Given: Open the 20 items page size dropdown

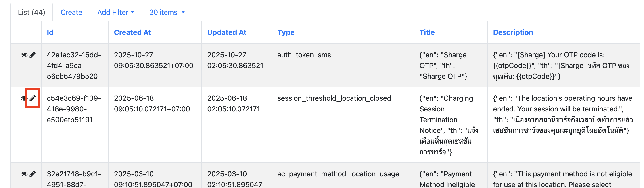Looking at the screenshot, I should click(x=167, y=12).
